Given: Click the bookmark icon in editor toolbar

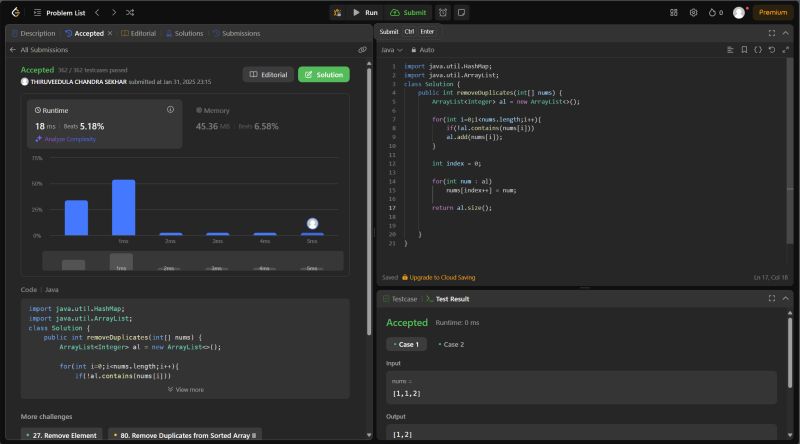Looking at the screenshot, I should [x=743, y=49].
